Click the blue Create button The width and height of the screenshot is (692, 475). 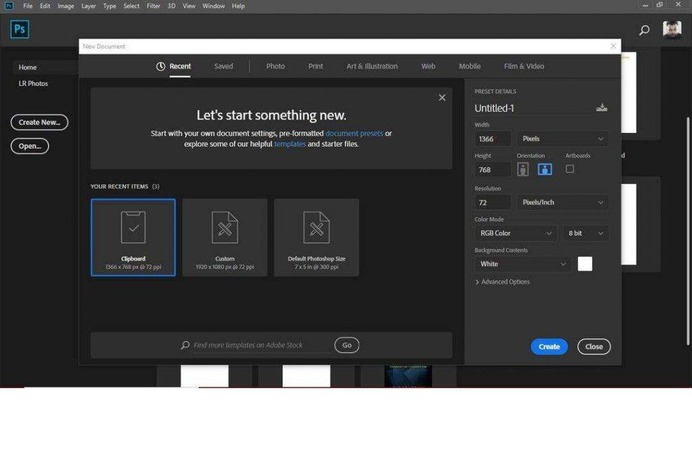pos(549,347)
